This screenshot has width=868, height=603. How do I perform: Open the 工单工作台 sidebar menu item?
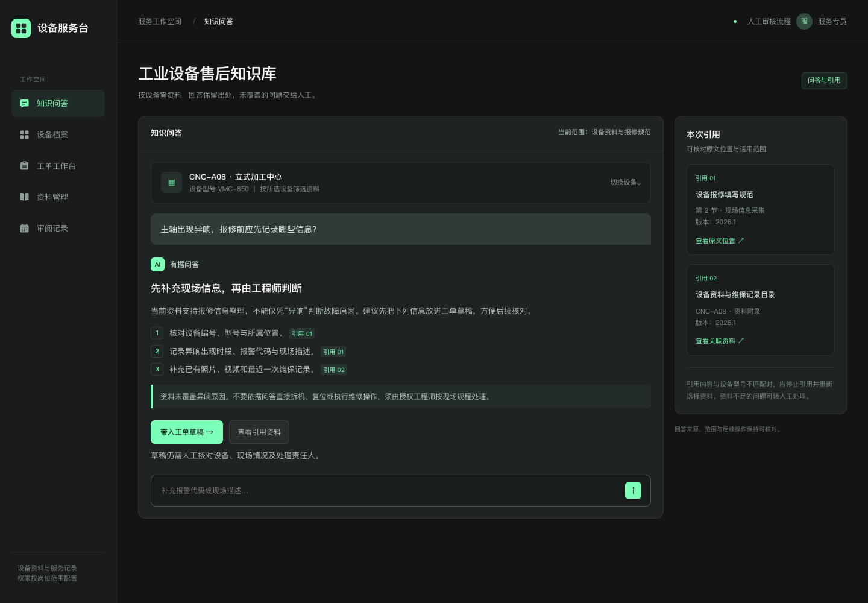(x=58, y=166)
